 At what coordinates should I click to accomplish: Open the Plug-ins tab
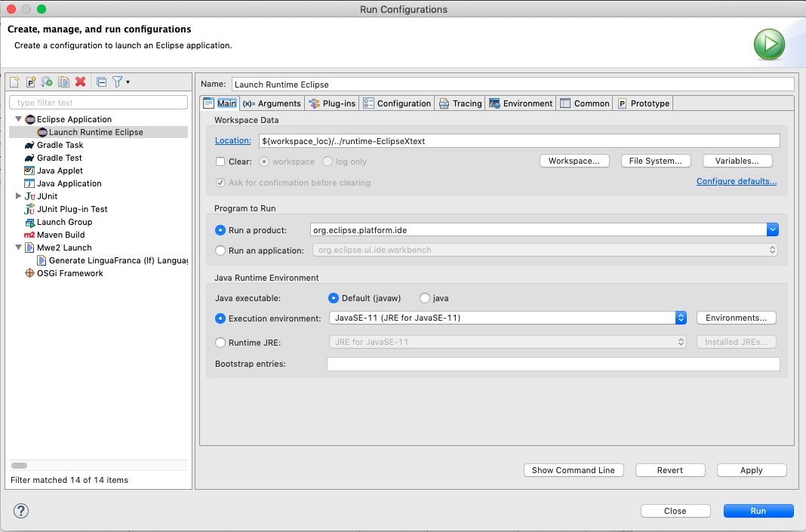click(x=332, y=103)
